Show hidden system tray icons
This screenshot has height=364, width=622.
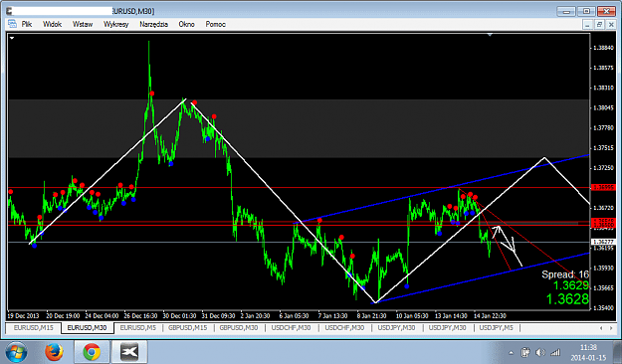point(511,352)
